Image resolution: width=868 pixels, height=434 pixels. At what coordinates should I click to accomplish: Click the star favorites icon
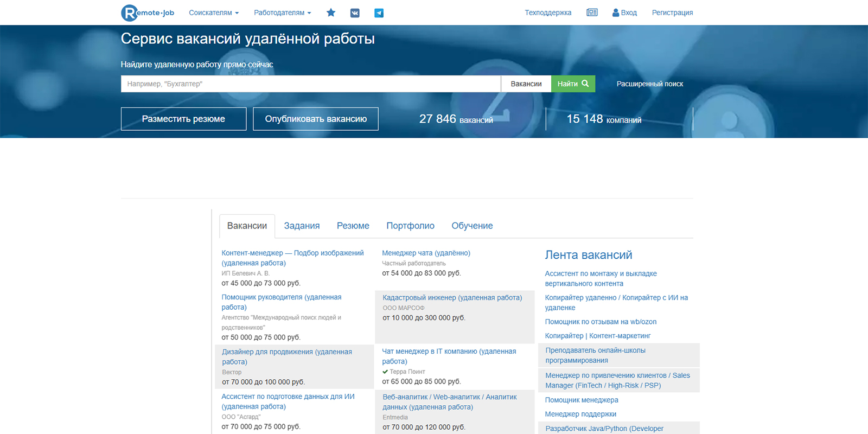pos(331,12)
